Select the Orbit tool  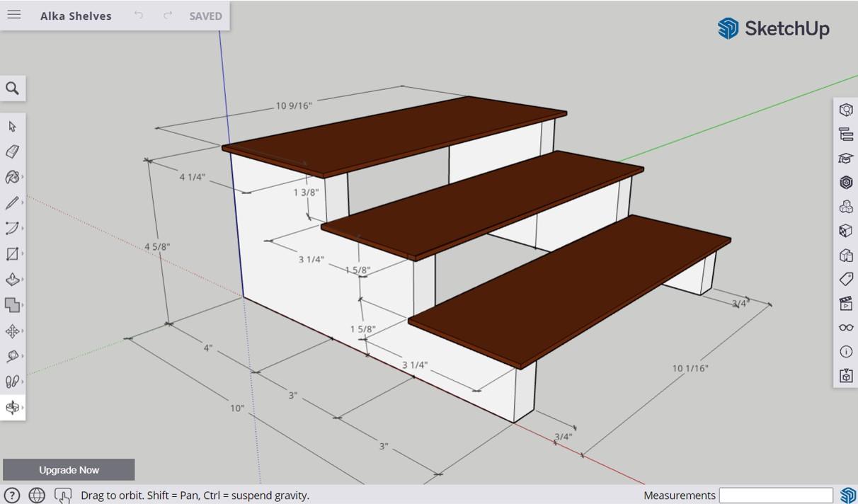coord(11,407)
